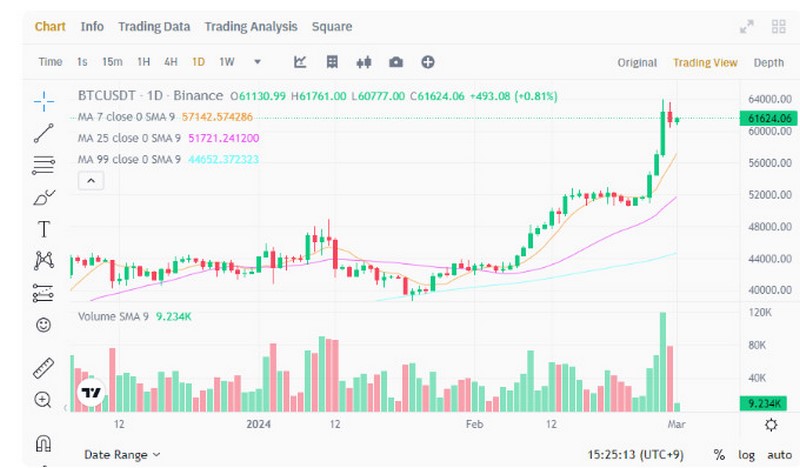Switch to Original chart view
Viewport: 800px width, 468px height.
tap(637, 63)
